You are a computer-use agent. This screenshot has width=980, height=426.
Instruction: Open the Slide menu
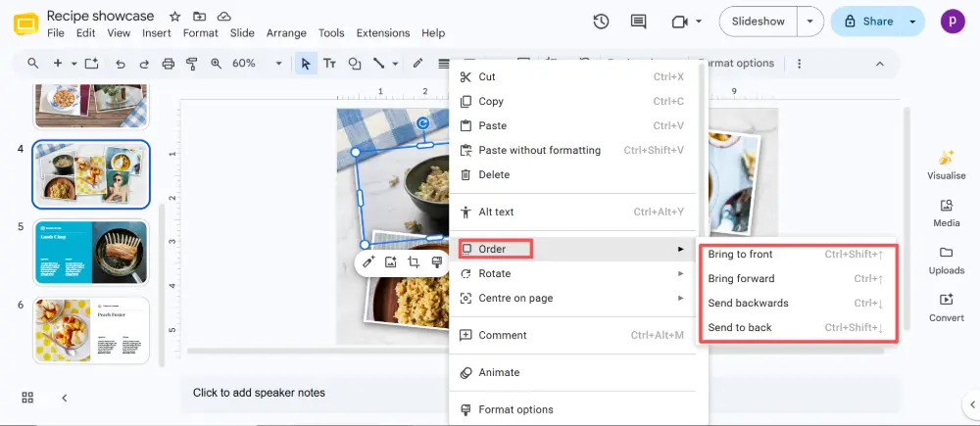[242, 33]
